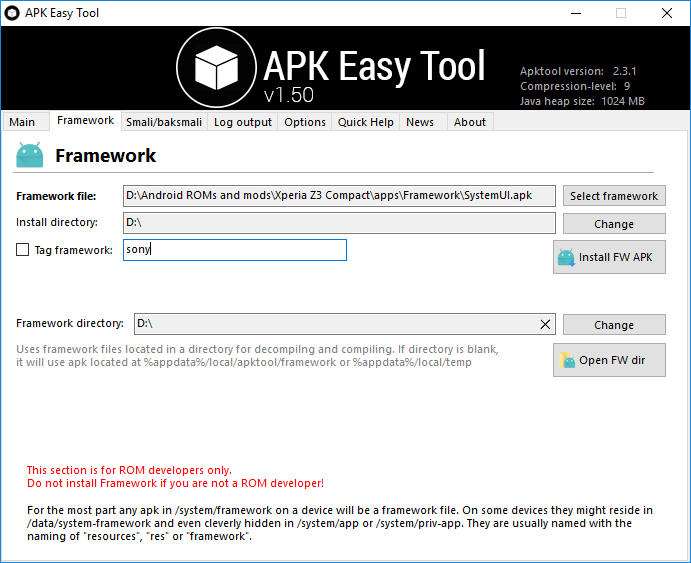Click the Framework file path field

point(339,196)
